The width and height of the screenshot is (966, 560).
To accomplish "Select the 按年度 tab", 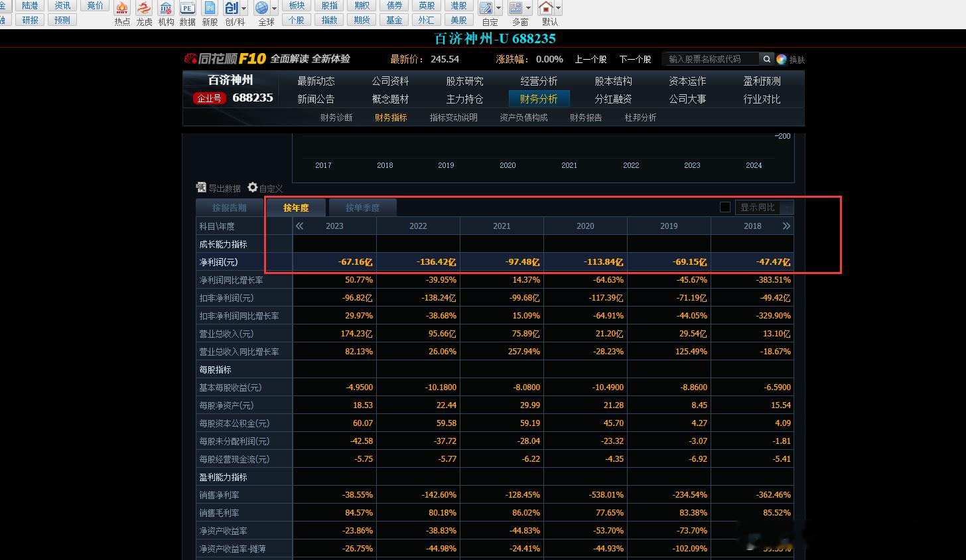I will [x=296, y=208].
